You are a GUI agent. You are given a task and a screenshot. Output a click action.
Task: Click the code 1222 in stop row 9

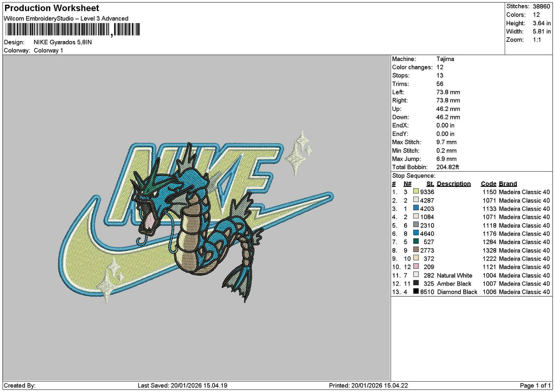click(x=489, y=258)
